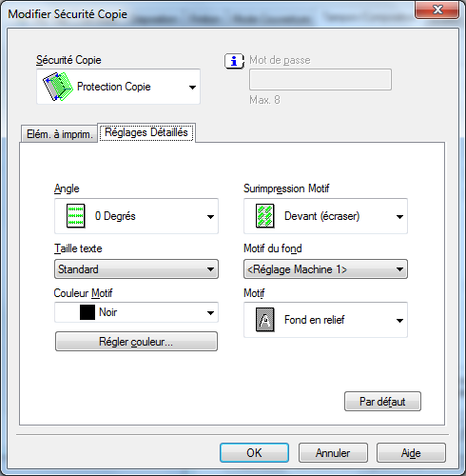Screen dimensions: 466x476
Task: Click the Régler couleur... button
Action: 136,342
